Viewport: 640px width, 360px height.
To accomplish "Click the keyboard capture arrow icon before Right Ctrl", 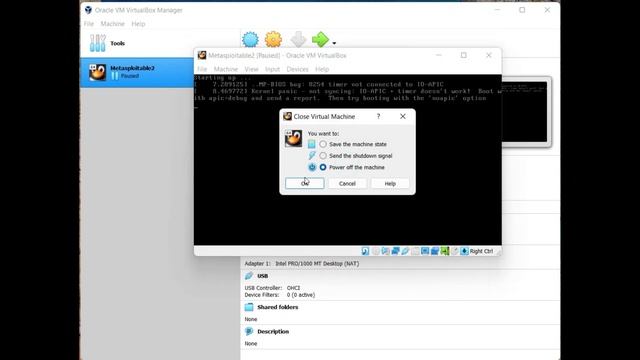I will click(x=464, y=251).
